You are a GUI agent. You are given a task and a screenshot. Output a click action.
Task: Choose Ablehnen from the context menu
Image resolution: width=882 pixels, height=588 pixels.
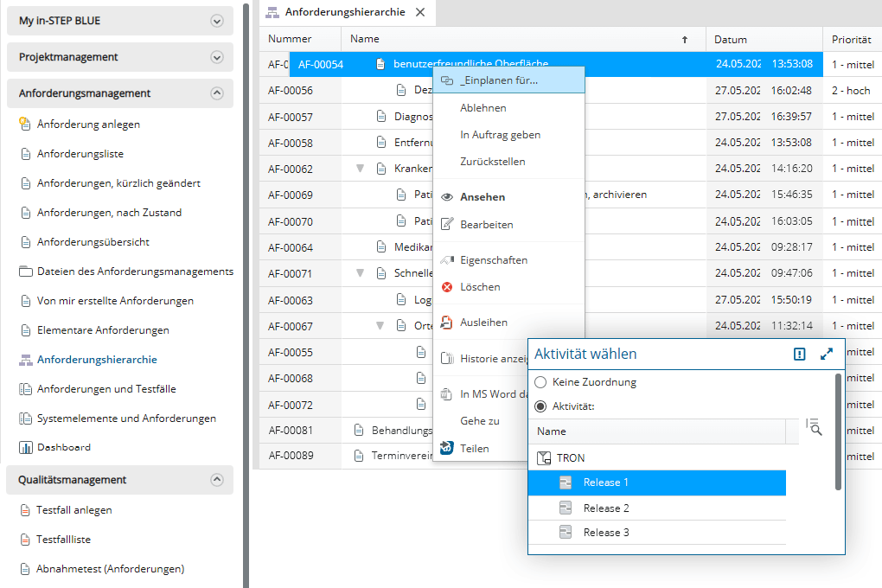pyautogui.click(x=483, y=108)
